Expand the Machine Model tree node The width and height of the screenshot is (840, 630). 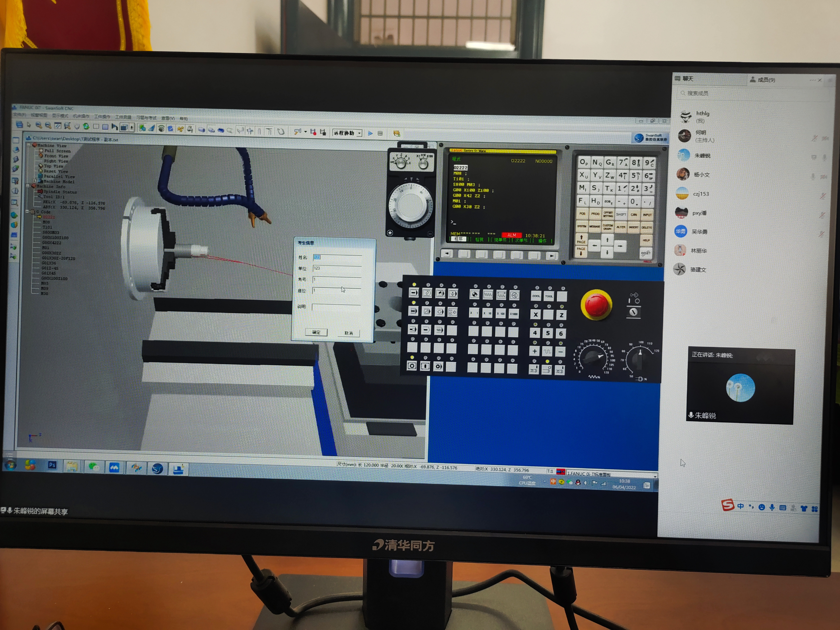coord(35,181)
